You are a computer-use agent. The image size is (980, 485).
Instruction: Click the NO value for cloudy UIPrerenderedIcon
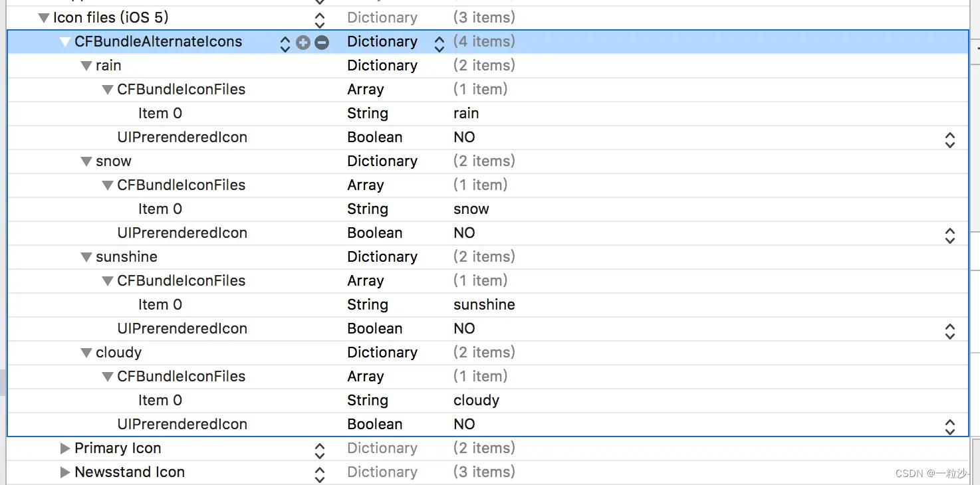pos(464,425)
